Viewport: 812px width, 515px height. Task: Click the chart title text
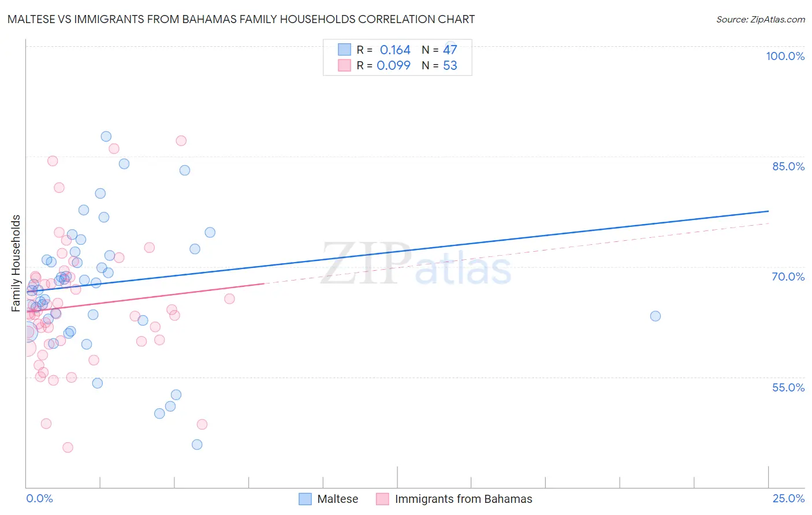point(241,19)
